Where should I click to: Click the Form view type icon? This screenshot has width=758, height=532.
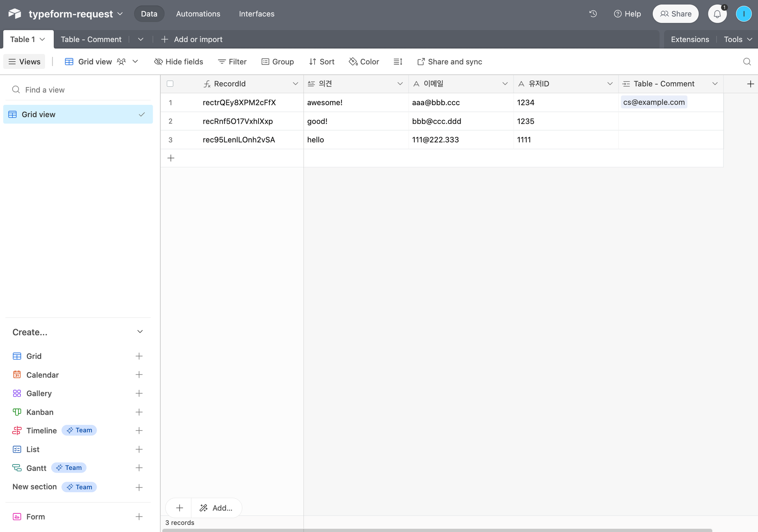(x=17, y=517)
